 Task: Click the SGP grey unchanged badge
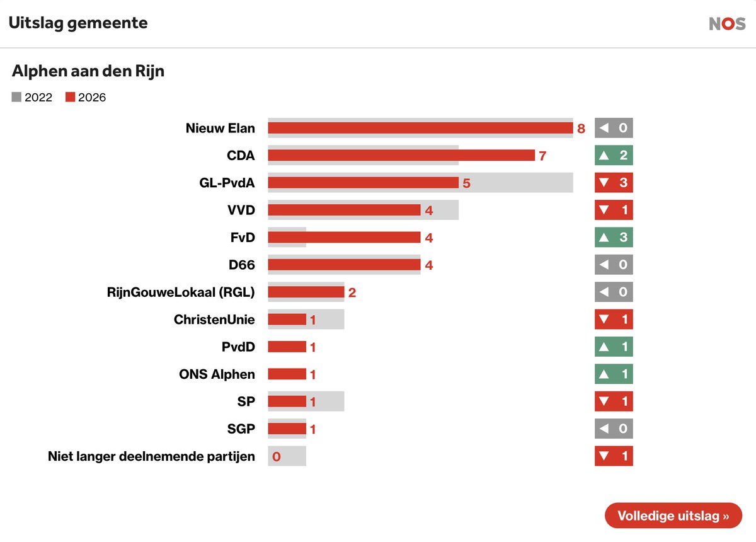coord(614,429)
